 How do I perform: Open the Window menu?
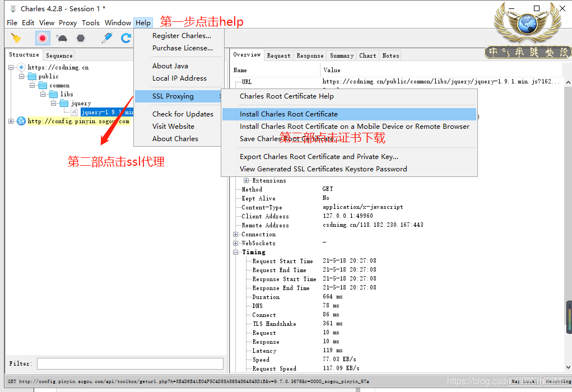(x=118, y=22)
